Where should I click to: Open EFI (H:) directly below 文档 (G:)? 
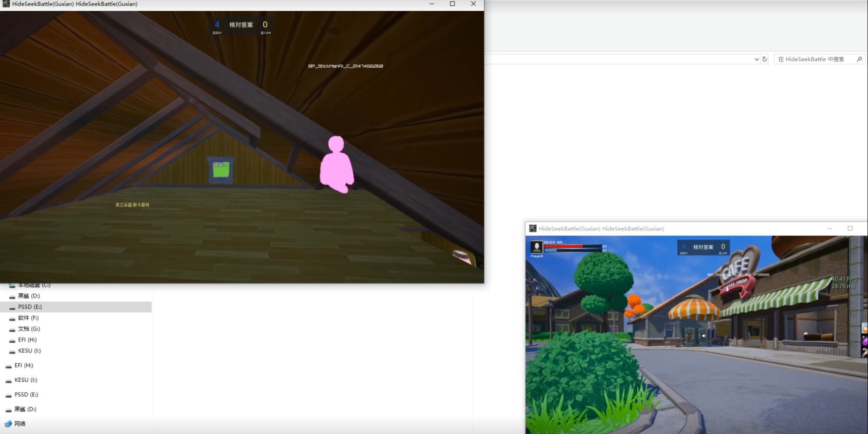(x=27, y=340)
